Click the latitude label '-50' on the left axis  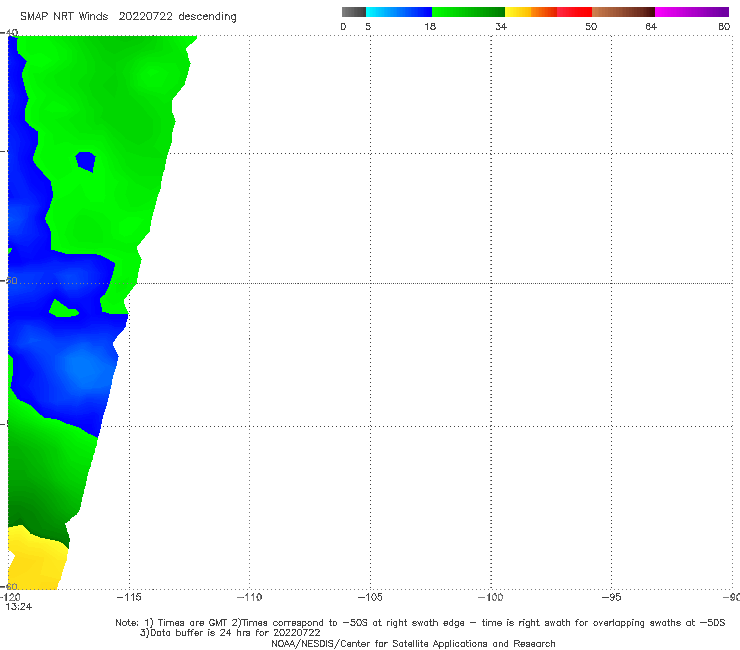tap(10, 280)
